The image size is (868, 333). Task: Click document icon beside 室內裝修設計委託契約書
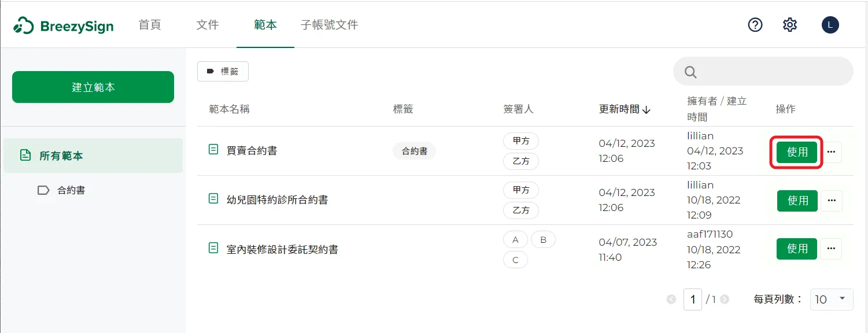pyautogui.click(x=213, y=249)
